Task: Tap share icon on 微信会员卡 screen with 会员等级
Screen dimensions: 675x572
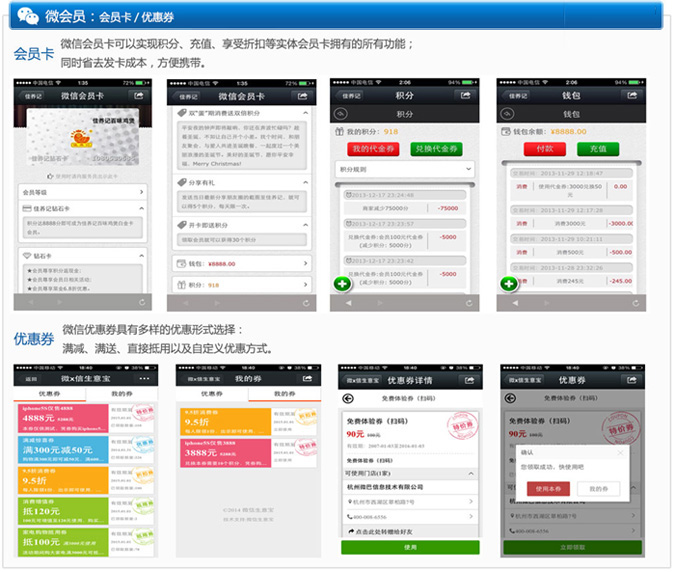Action: pyautogui.click(x=139, y=96)
